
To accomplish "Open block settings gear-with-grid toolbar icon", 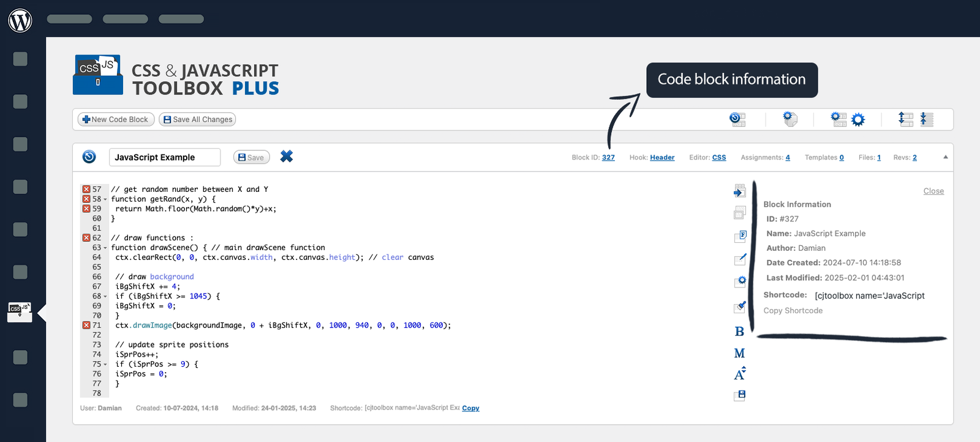I will [x=839, y=119].
